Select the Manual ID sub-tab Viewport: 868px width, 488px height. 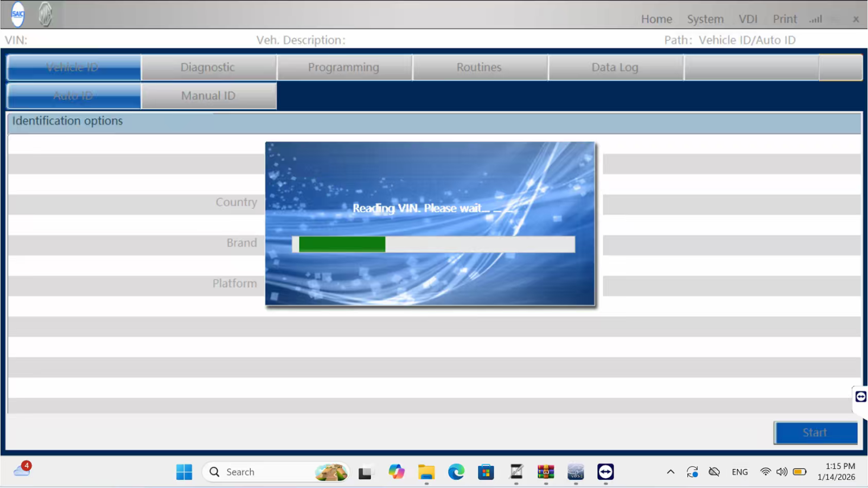pyautogui.click(x=208, y=96)
